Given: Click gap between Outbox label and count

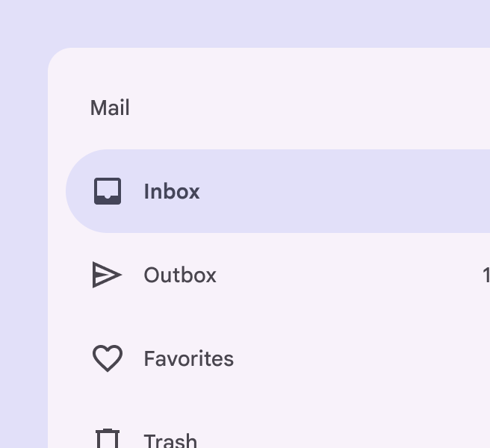Looking at the screenshot, I should [x=348, y=276].
